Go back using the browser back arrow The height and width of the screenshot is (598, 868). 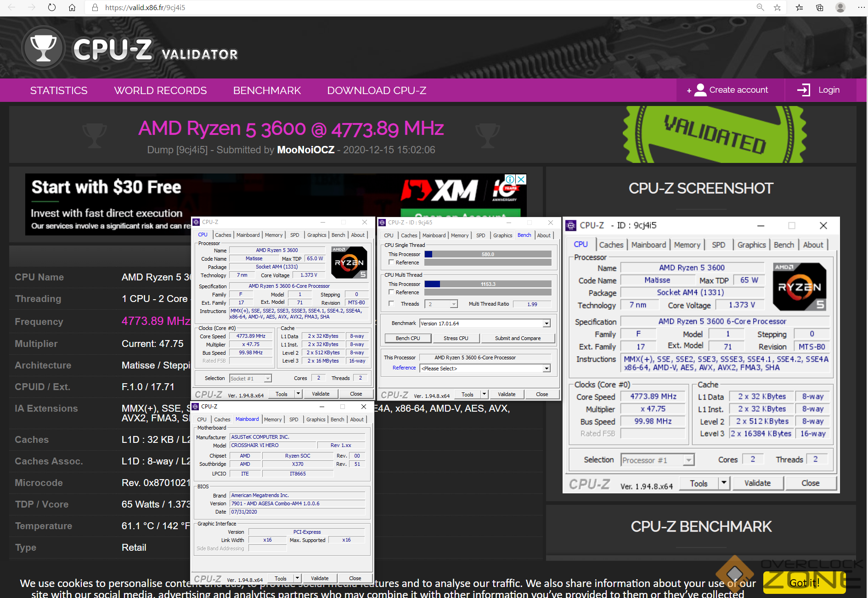(12, 7)
